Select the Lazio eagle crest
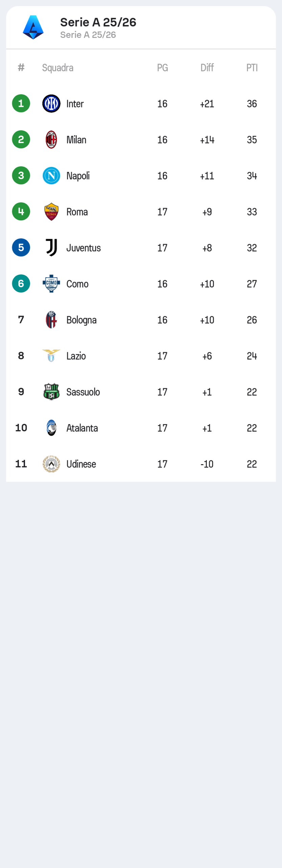 point(51,356)
